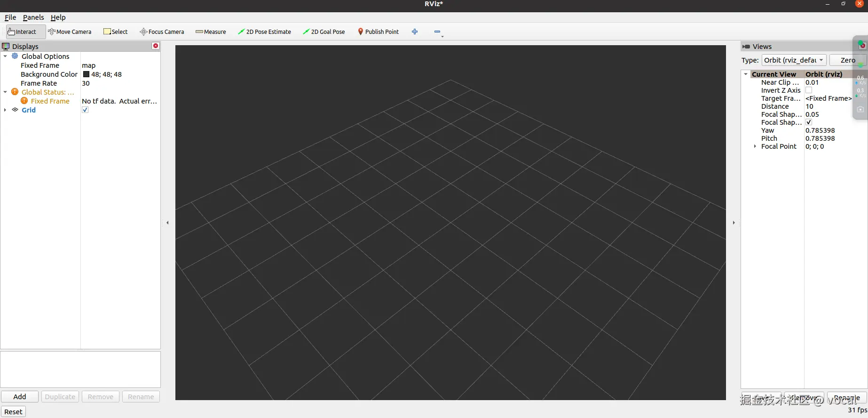The image size is (868, 418).
Task: Open the Help menu
Action: (58, 17)
